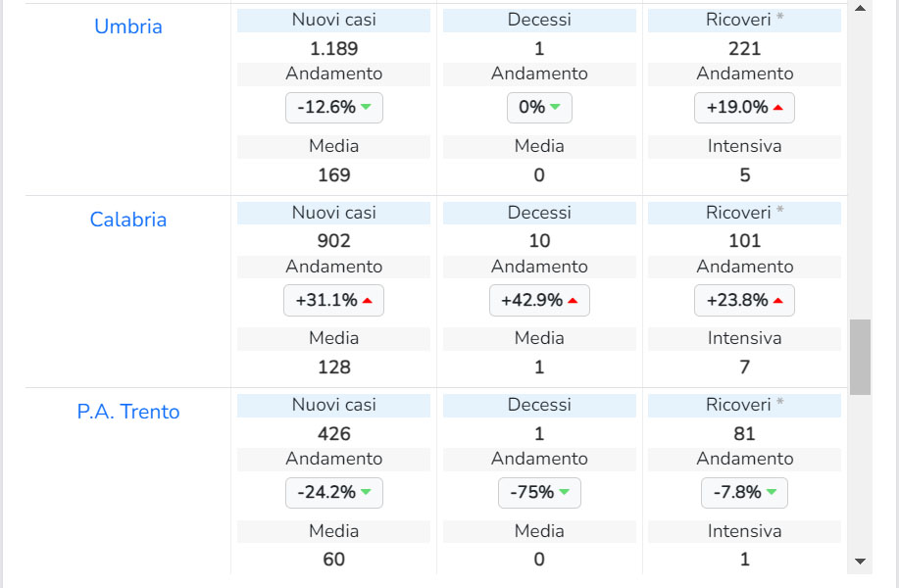Click the scrollbar up arrow

(x=860, y=9)
